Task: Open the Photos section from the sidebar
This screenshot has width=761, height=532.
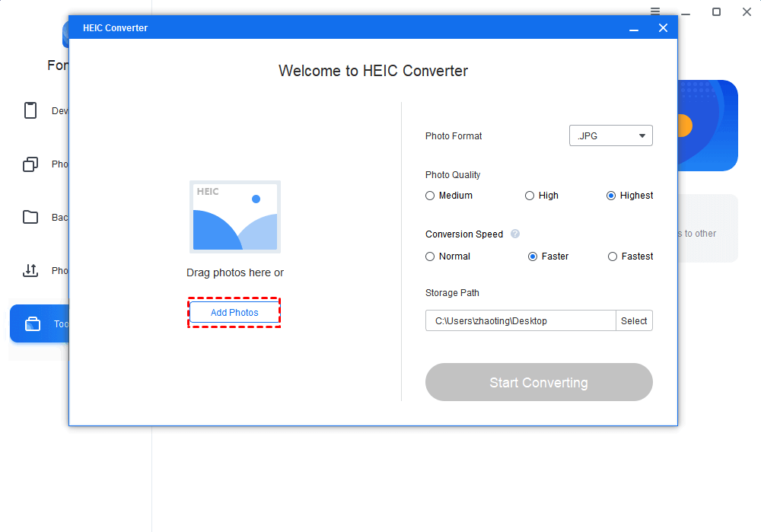Action: 30,164
